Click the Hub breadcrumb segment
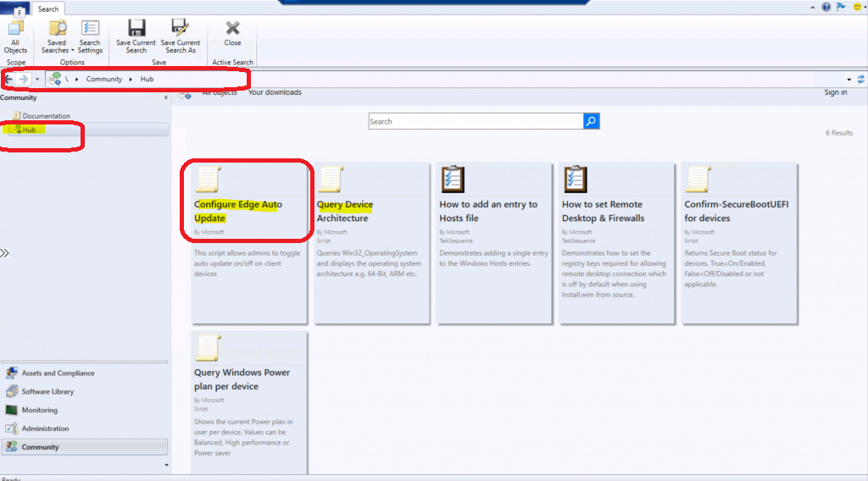The image size is (868, 481). coord(147,79)
